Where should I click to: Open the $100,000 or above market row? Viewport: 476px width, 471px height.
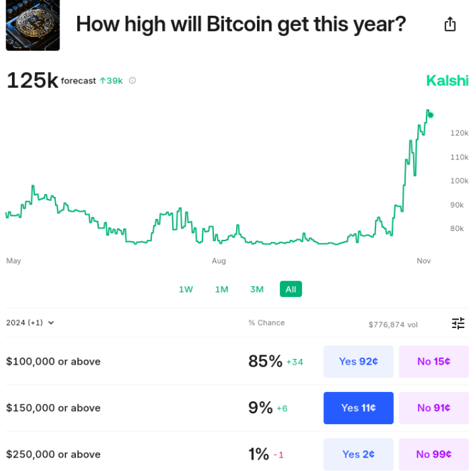pyautogui.click(x=53, y=361)
